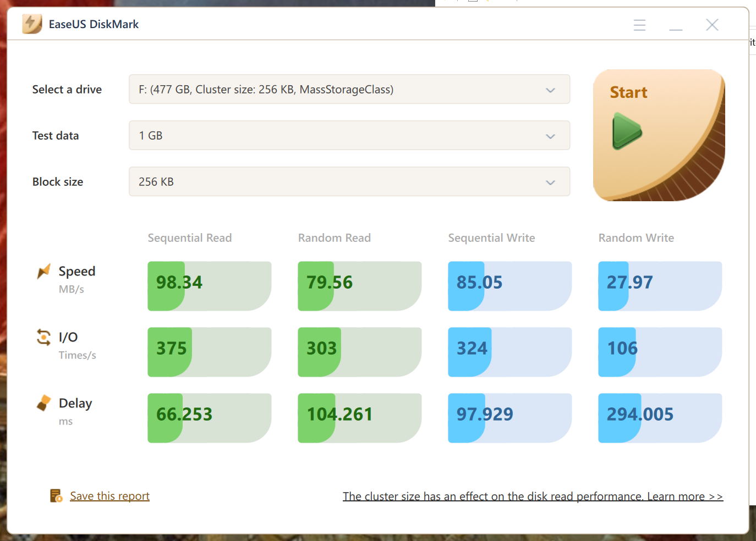Click the ms unit label under Delay
This screenshot has height=541, width=756.
[x=65, y=422]
